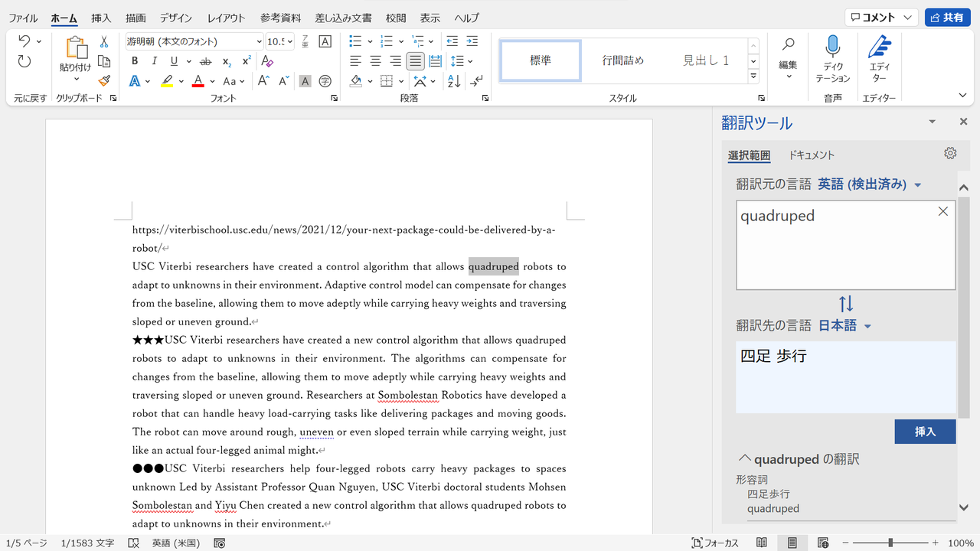
Task: Toggle strikethrough formatting
Action: point(205,61)
